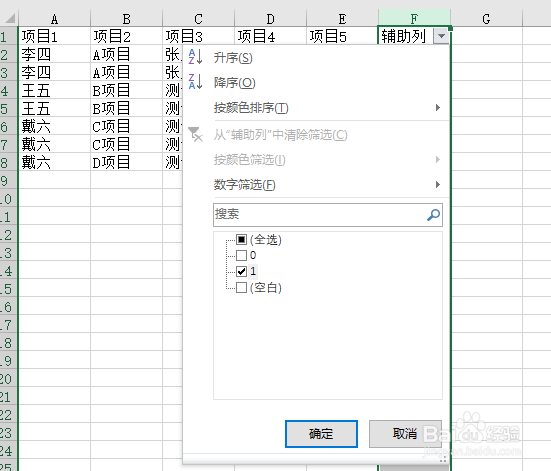This screenshot has width=551, height=471.
Task: Select column A header
Action: [54, 19]
